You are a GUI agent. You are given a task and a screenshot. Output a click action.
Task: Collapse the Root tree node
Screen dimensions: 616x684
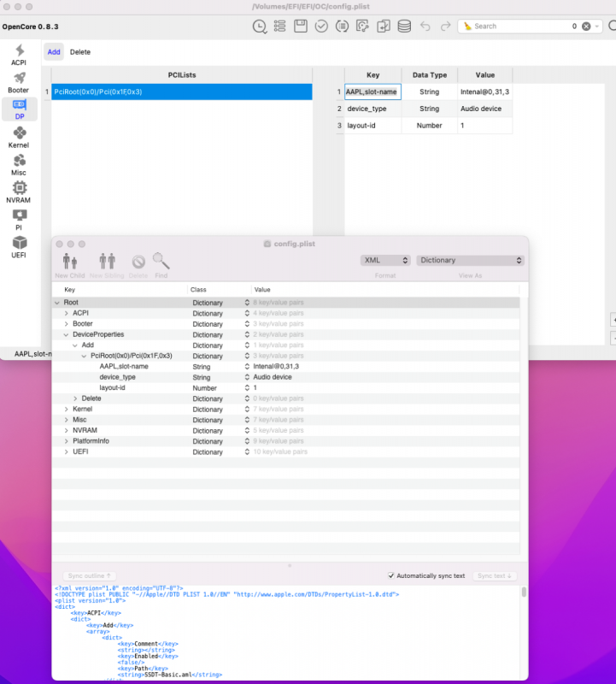(57, 303)
